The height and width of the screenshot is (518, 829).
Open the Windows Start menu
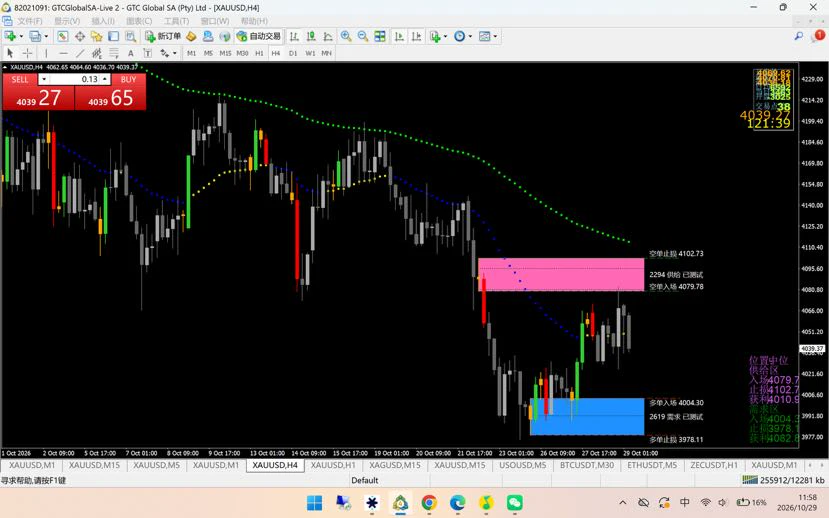315,502
